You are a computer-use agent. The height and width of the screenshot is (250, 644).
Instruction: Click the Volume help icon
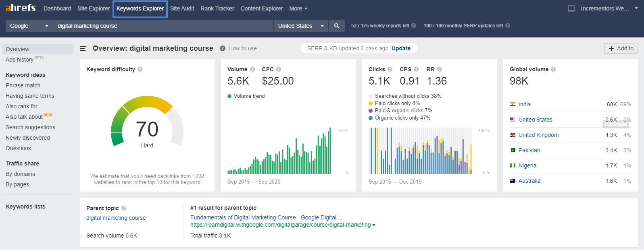click(252, 69)
